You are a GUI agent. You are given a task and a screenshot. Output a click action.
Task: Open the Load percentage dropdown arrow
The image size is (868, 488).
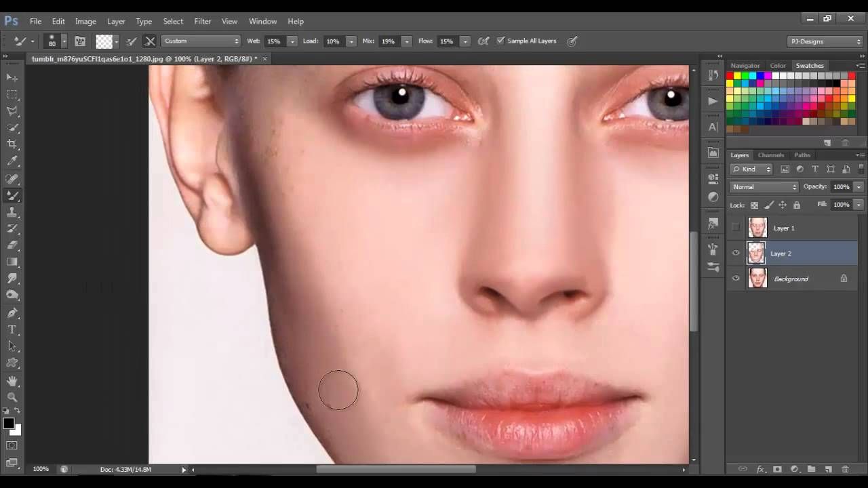coord(351,41)
